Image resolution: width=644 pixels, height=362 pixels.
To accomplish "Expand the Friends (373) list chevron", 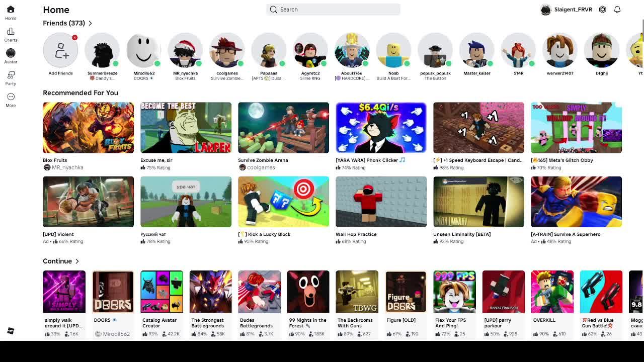I will coord(90,23).
